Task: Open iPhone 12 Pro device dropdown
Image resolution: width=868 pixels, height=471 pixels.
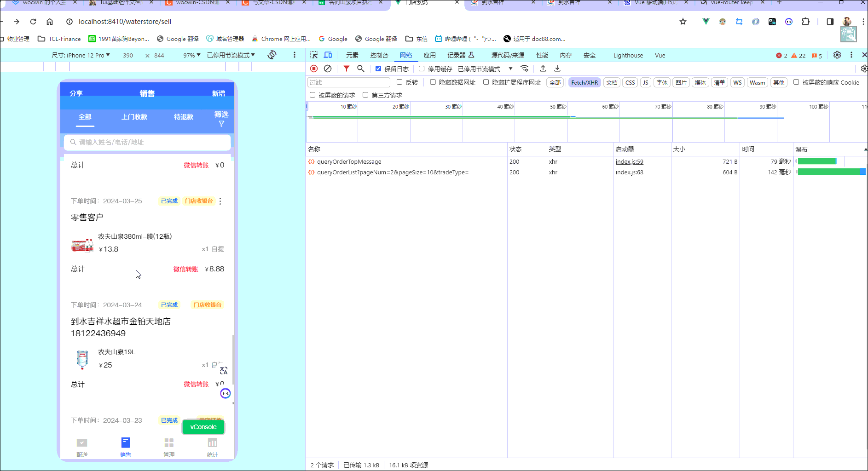Action: coord(81,55)
